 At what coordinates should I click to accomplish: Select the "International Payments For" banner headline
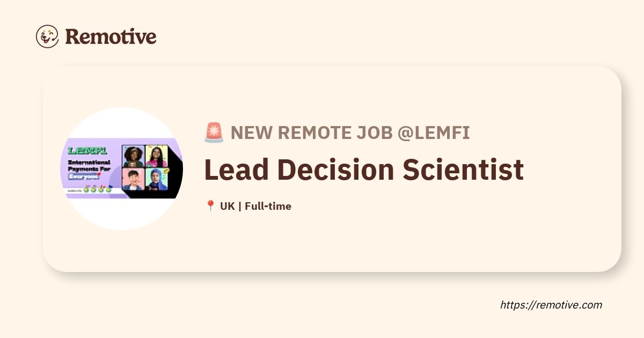coord(89,165)
